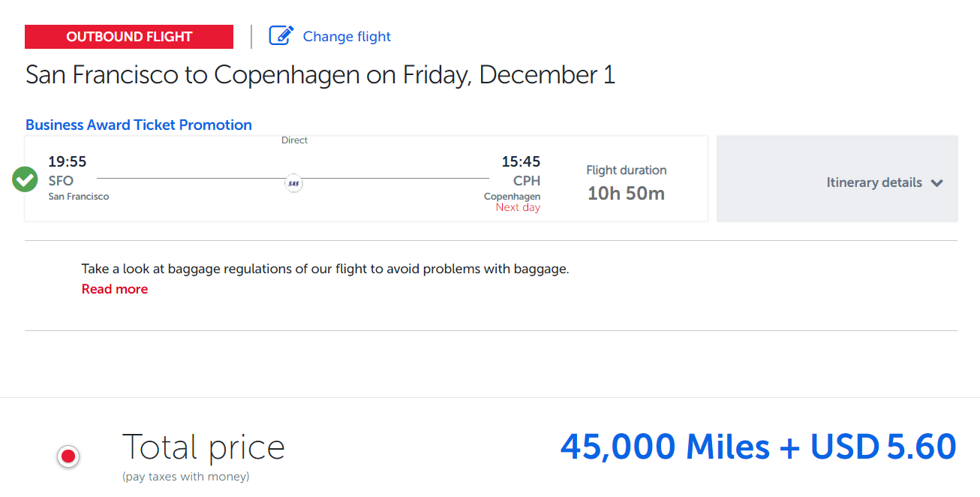Click the Change flight link
The height and width of the screenshot is (497, 980).
point(347,36)
